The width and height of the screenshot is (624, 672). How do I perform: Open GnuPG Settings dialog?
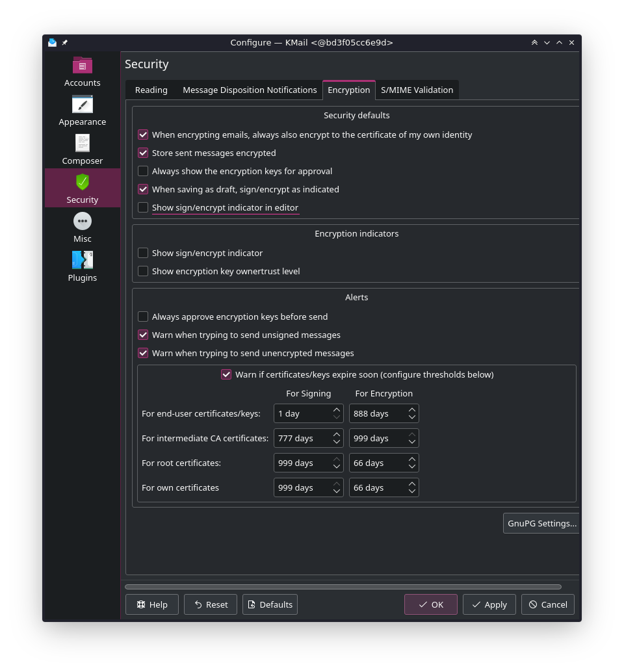click(541, 524)
